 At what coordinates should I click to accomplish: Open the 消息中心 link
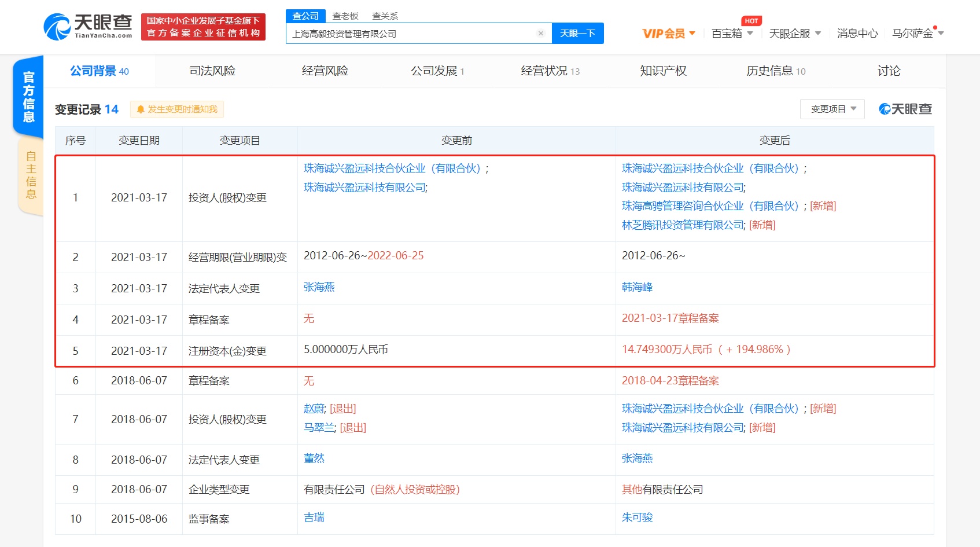(x=857, y=34)
